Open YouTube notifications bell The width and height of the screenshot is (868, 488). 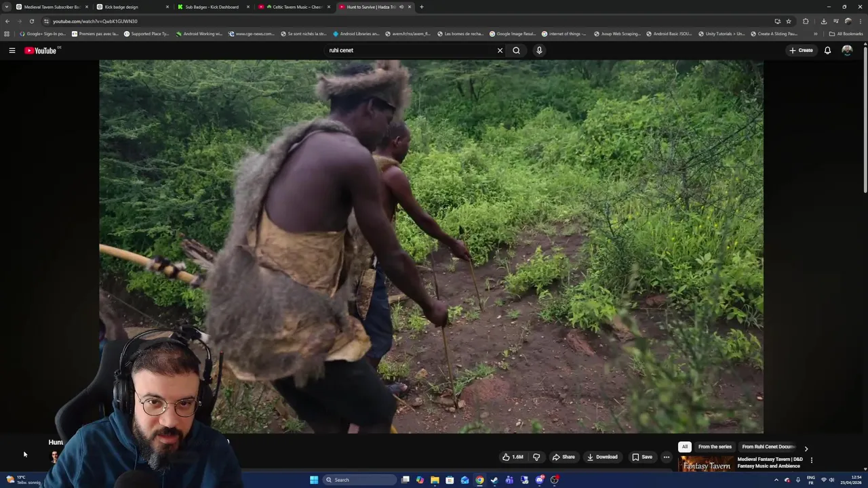coord(827,50)
